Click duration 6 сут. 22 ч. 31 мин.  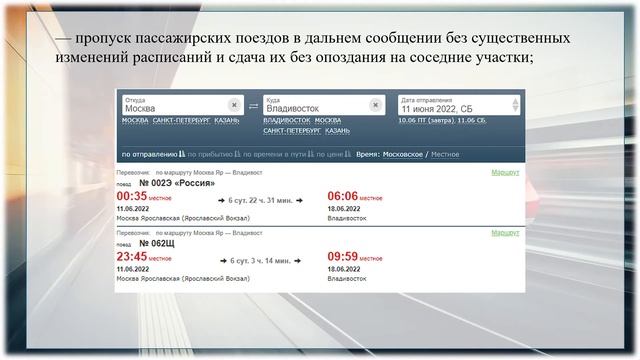pyautogui.click(x=260, y=200)
